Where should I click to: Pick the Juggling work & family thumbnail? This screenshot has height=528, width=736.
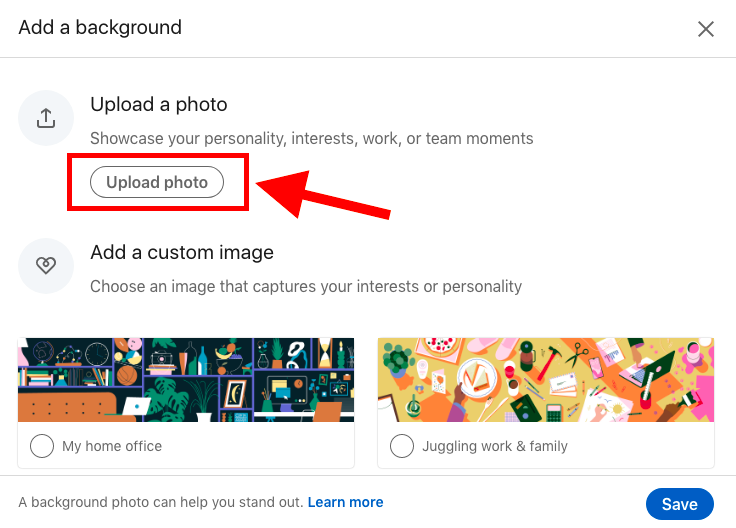tap(546, 380)
